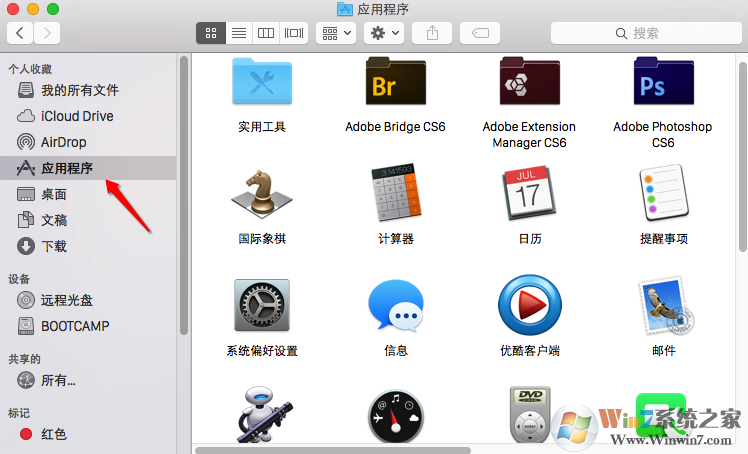Open Adobe Bridge CS6 folder
The image size is (748, 454).
click(x=395, y=82)
